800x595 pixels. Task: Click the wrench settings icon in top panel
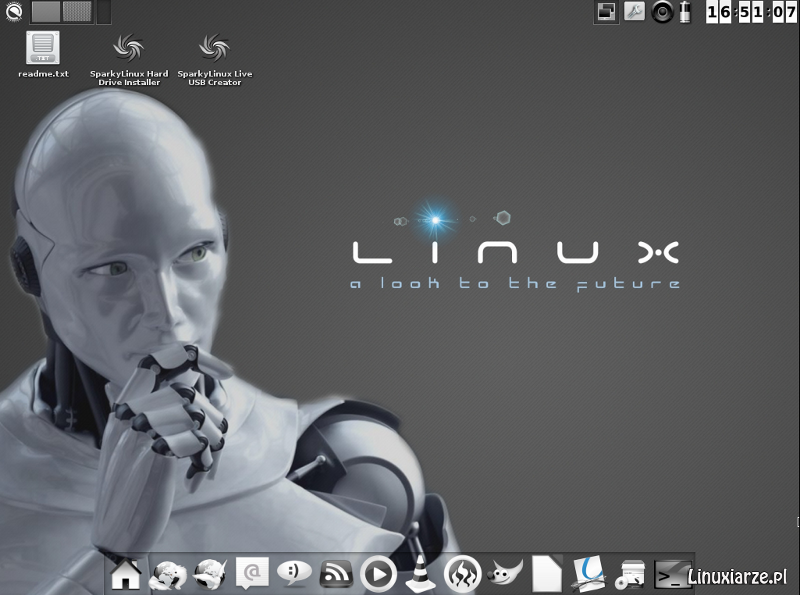[x=635, y=12]
